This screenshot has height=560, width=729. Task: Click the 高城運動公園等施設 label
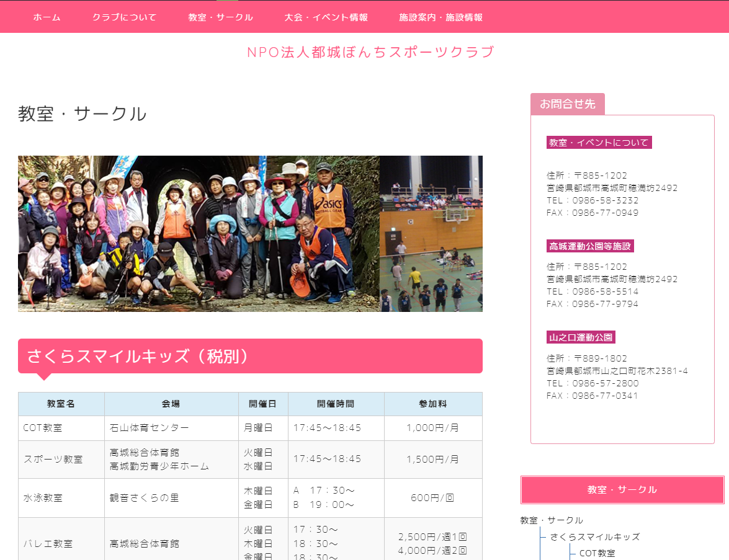pyautogui.click(x=589, y=246)
